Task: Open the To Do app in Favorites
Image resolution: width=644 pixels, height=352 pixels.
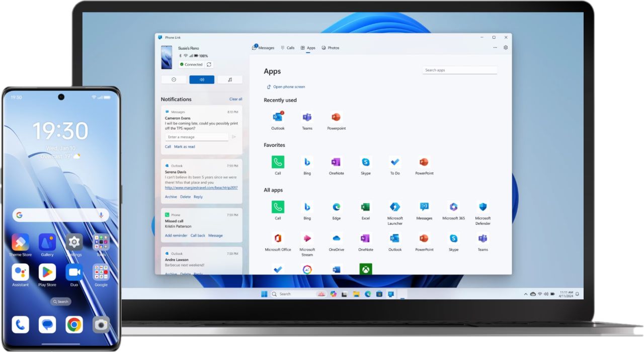Action: (395, 162)
